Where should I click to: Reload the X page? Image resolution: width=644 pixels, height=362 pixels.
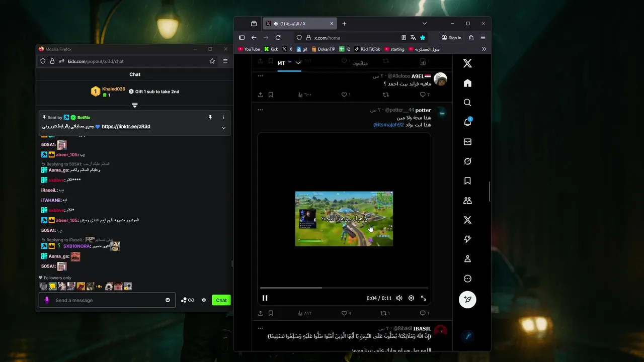(278, 38)
